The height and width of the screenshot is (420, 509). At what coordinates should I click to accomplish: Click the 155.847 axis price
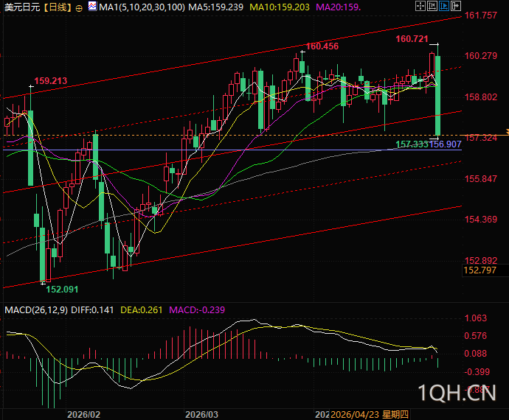(481, 179)
